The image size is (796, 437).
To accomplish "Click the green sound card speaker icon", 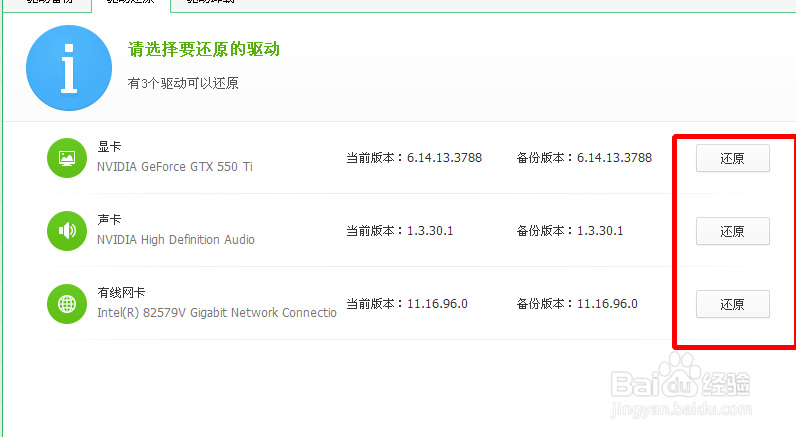I will [x=67, y=231].
